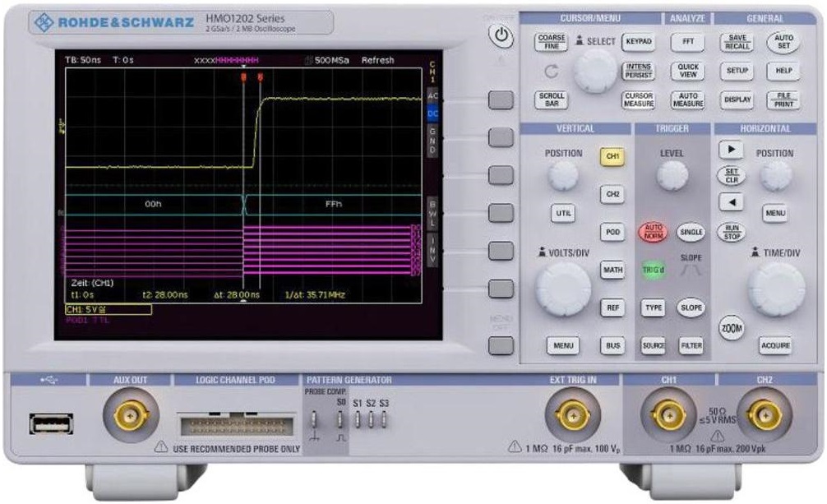Enable AUTO MEASURE
Screen dimensions: 827x504
(x=688, y=99)
